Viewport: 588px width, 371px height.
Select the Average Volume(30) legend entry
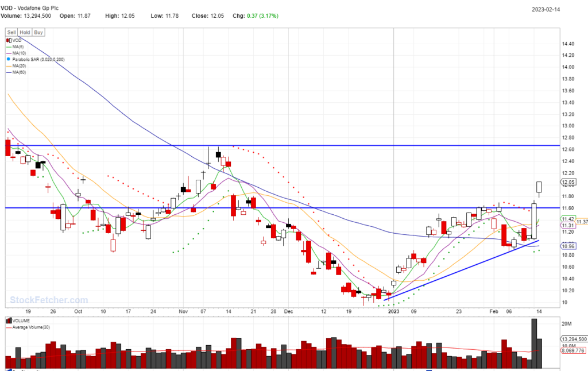28,327
